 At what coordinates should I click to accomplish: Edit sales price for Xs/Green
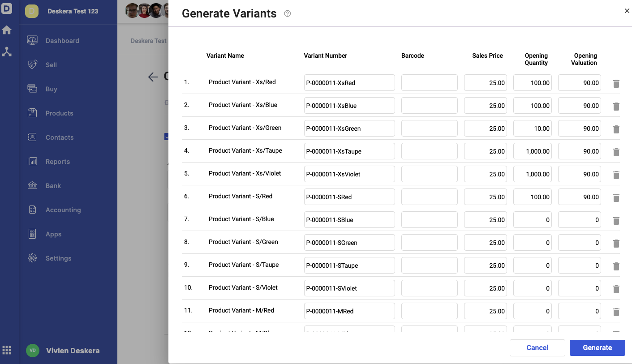[x=486, y=128]
